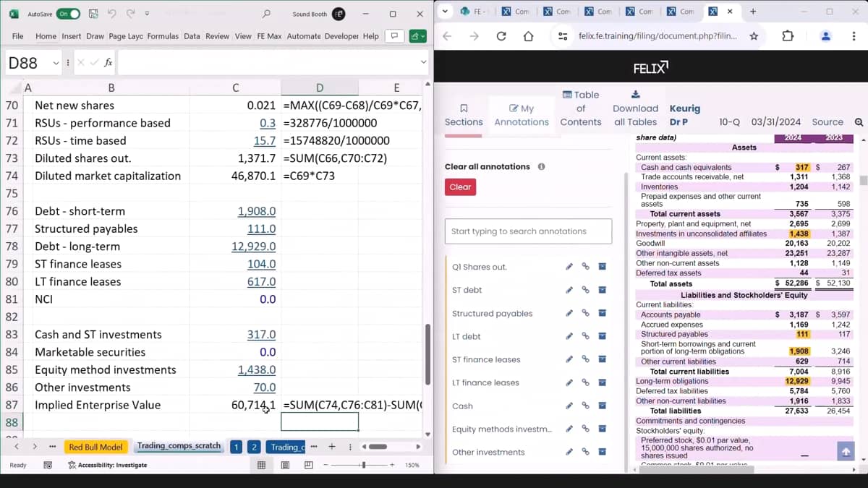Open the File menu in Excel
Screen dimensions: 868x488
tap(18, 36)
